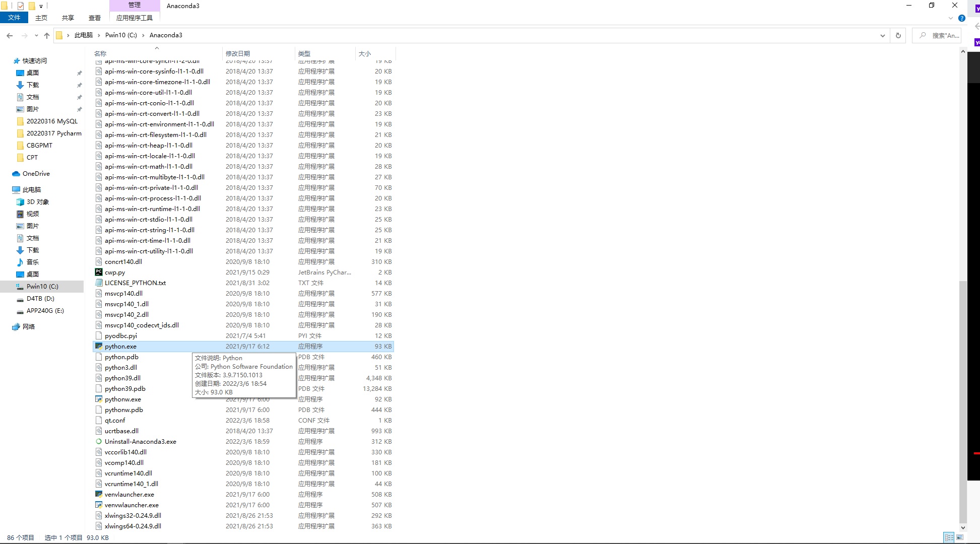This screenshot has width=980, height=544.
Task: Click the venvwlauncher.exe file icon
Action: pos(99,505)
